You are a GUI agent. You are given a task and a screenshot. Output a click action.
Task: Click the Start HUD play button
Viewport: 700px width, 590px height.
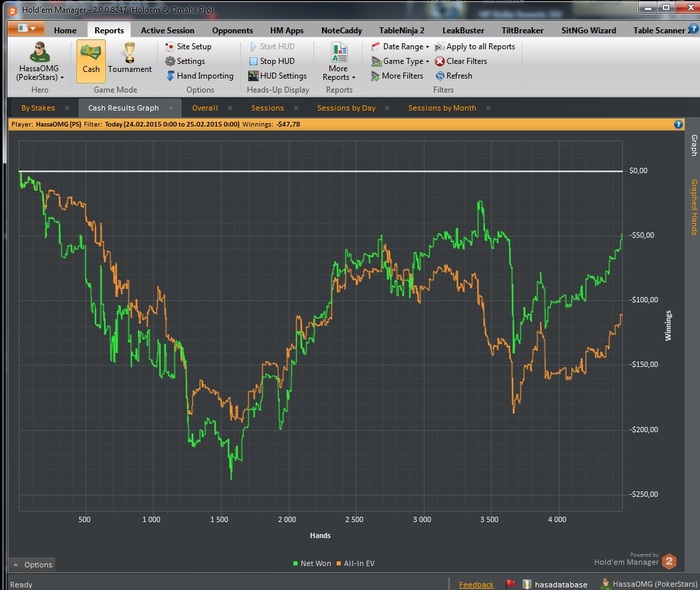272,46
